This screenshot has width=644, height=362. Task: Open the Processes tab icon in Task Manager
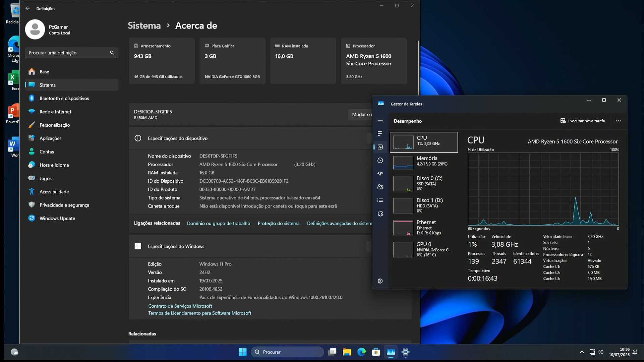380,134
